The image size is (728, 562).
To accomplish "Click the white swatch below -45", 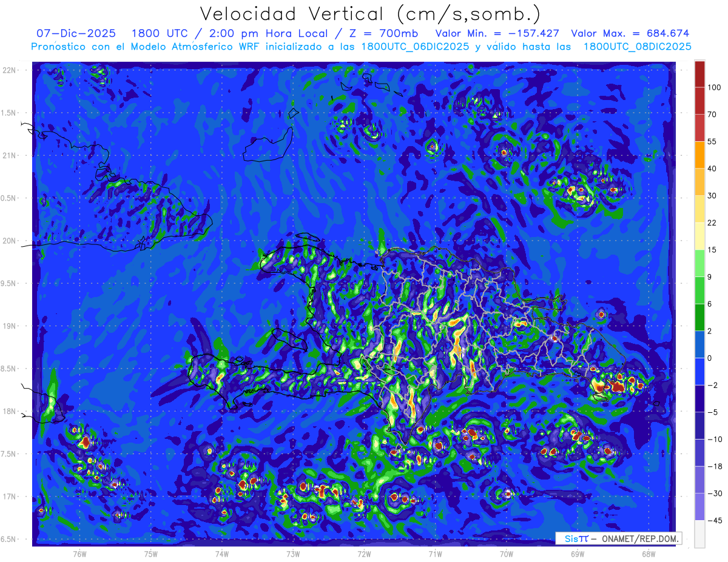I will tap(699, 534).
